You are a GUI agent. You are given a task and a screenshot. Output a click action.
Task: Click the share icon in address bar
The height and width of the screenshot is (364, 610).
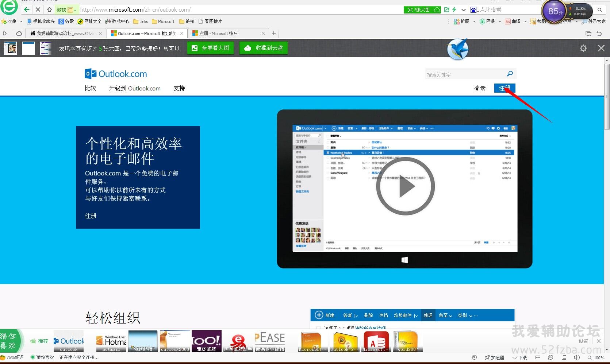(x=446, y=10)
